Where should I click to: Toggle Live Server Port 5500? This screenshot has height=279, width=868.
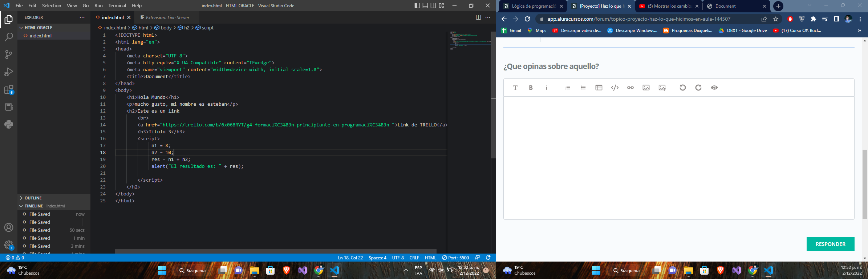pyautogui.click(x=455, y=258)
